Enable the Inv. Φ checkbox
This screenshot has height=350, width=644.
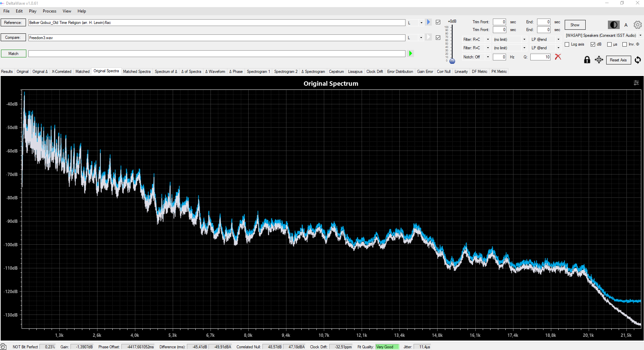pyautogui.click(x=624, y=44)
